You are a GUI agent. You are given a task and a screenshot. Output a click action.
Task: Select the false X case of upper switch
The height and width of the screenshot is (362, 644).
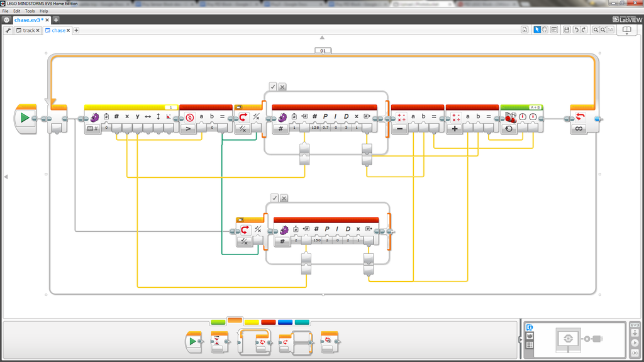pos(282,87)
